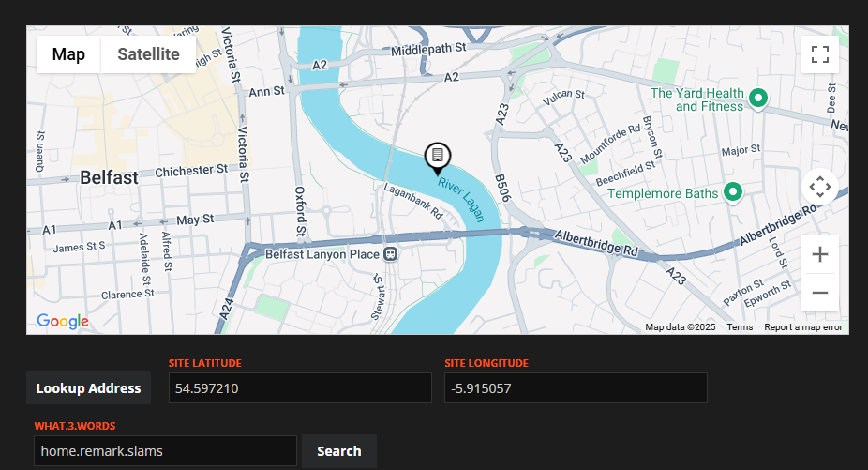Click the Belfast city label on map
Viewport: 868px width, 470px height.
click(x=109, y=178)
